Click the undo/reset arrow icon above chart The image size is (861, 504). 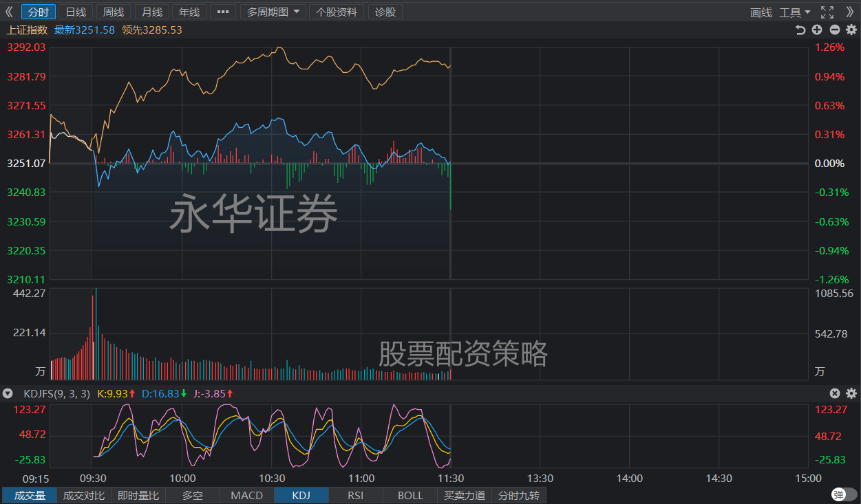pyautogui.click(x=800, y=30)
